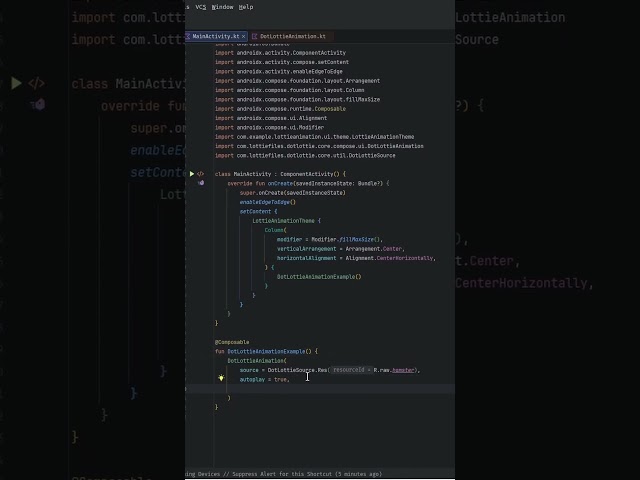Click the import ending in 'layout.Arrangement'

pyautogui.click(x=298, y=81)
